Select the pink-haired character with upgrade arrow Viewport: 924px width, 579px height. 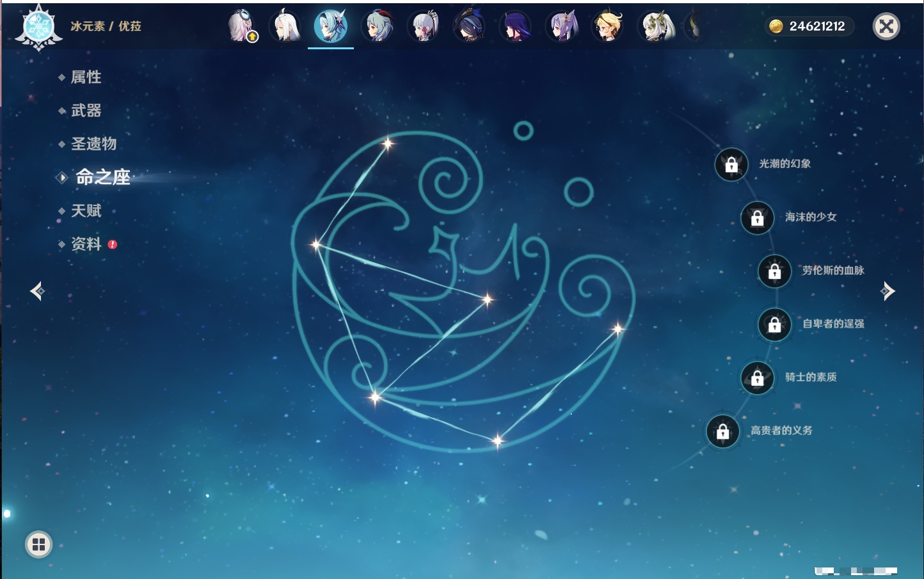(241, 26)
